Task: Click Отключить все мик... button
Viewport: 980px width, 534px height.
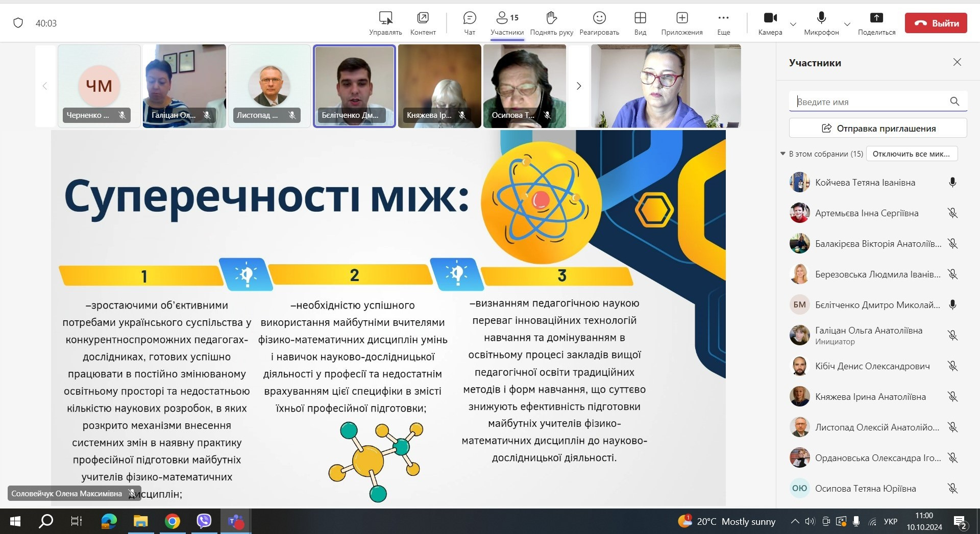Action: (911, 154)
